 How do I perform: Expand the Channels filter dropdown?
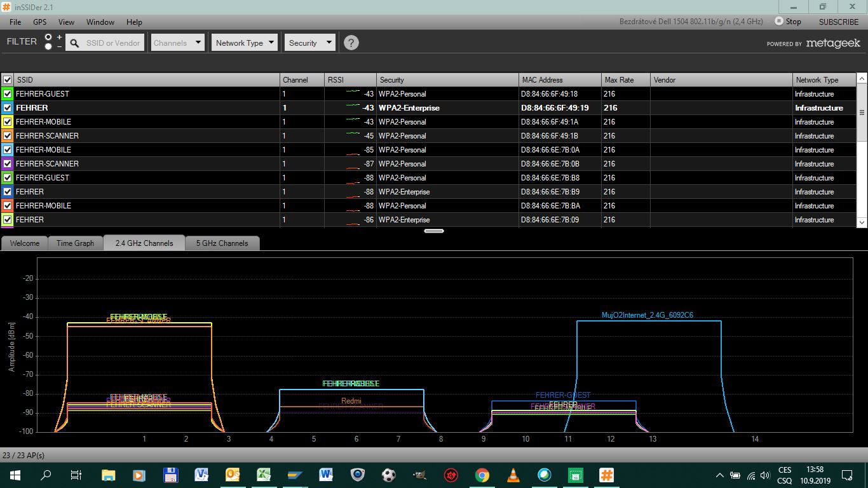coord(177,43)
